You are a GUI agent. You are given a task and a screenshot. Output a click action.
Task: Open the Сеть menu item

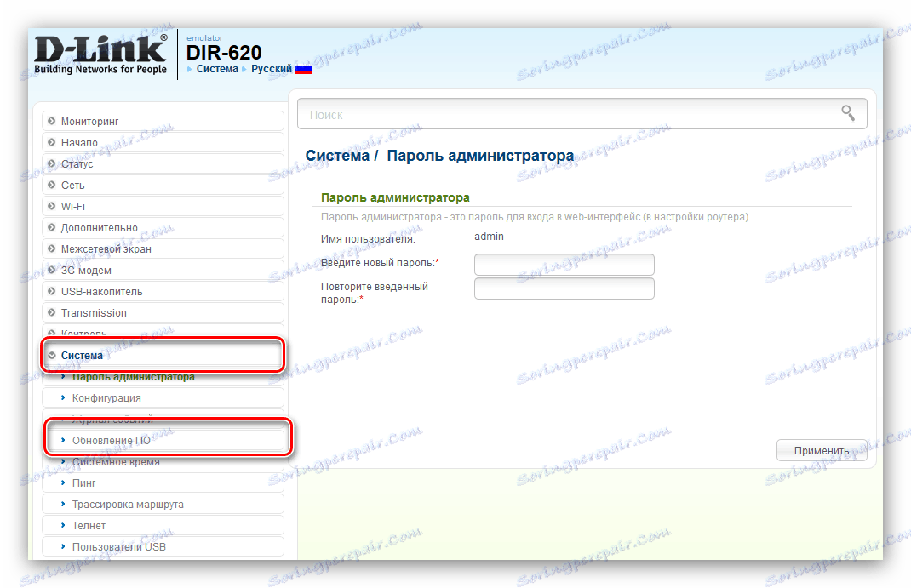pyautogui.click(x=163, y=185)
